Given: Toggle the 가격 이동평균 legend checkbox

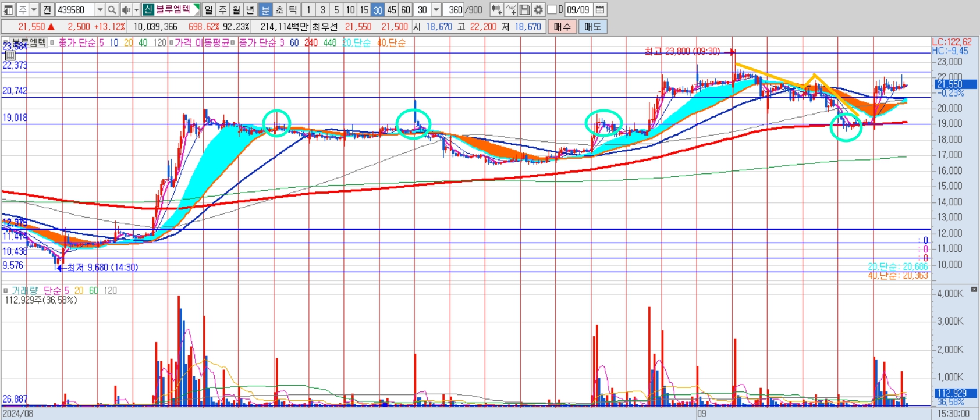Looking at the screenshot, I should pyautogui.click(x=171, y=42).
